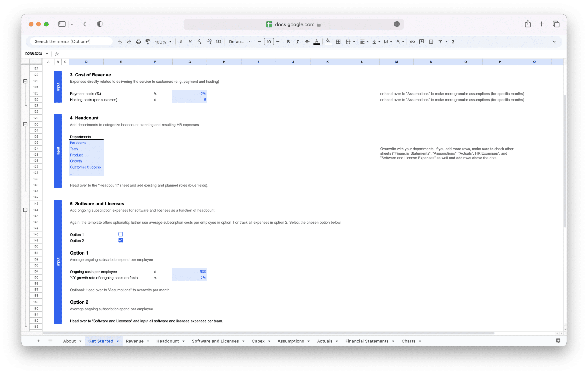Apply italic formatting from the toolbar

tap(298, 41)
